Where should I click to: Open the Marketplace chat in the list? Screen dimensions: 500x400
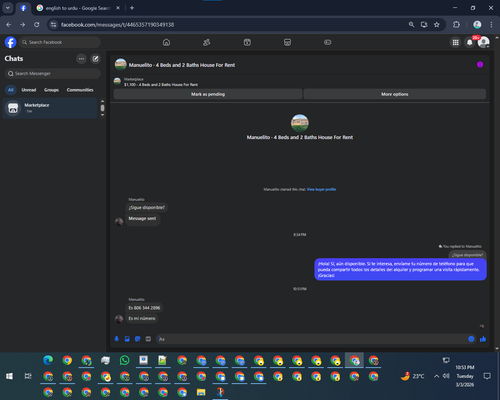(50, 108)
